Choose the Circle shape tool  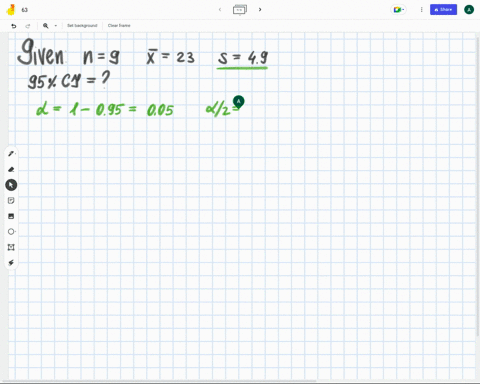click(11, 232)
